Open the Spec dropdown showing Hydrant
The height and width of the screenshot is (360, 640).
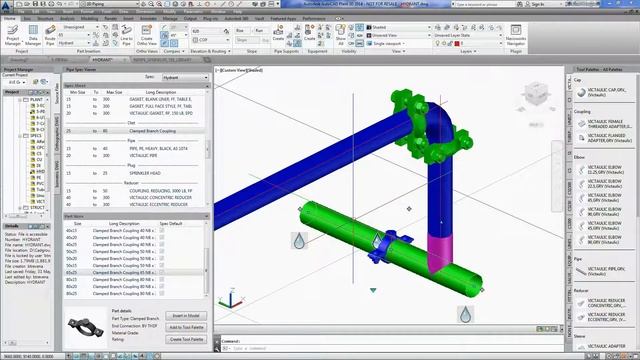tap(185, 77)
